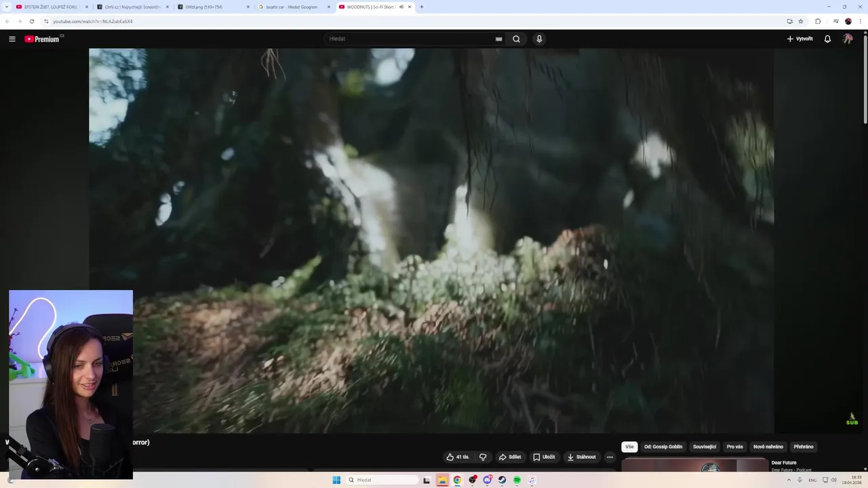Reload the YouTube page

[x=31, y=21]
